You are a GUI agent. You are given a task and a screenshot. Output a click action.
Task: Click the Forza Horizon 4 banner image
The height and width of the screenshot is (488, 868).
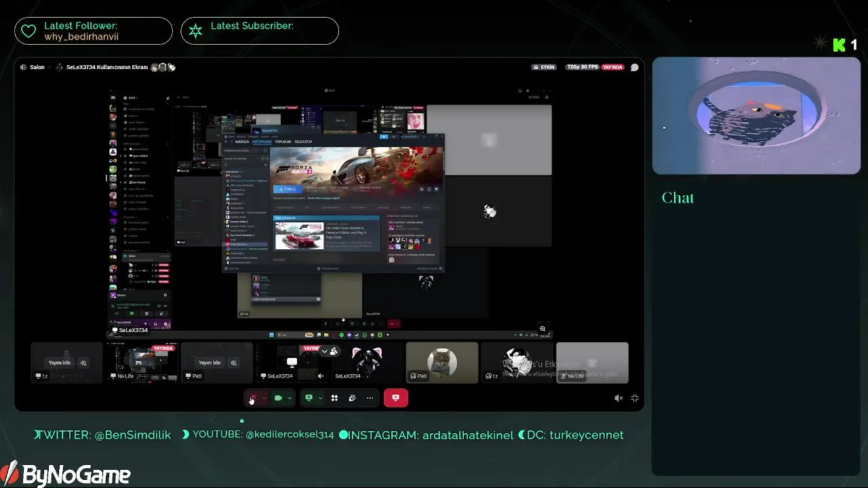coord(357,165)
